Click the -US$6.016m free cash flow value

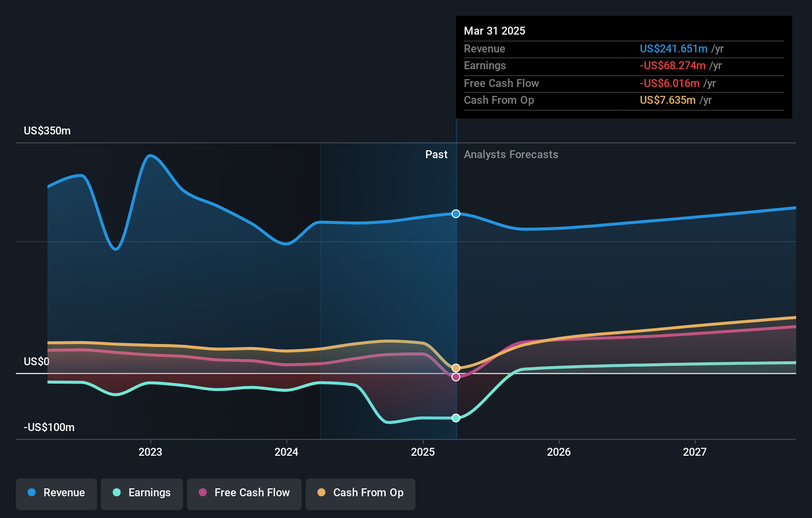[670, 83]
